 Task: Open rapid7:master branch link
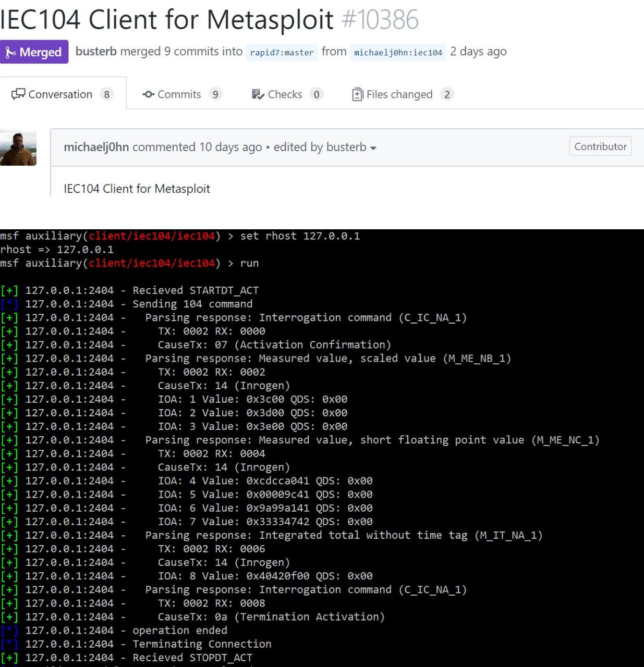pos(282,52)
